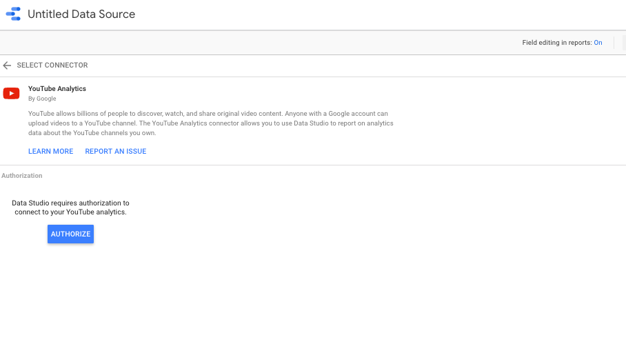Click the YouTube connector description paragraph
626x364 pixels.
211,123
